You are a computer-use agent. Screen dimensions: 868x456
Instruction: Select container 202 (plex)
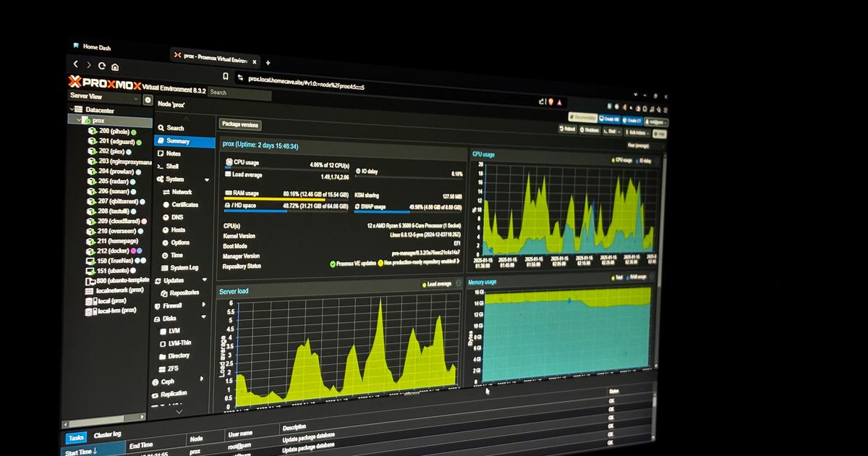(110, 151)
